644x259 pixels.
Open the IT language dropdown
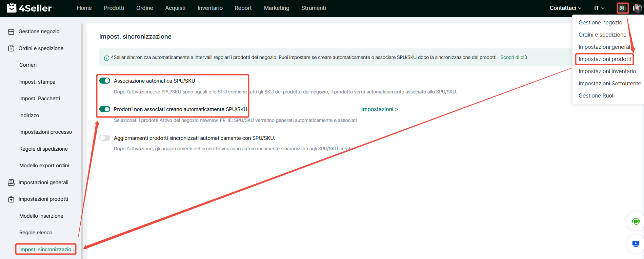coord(599,8)
